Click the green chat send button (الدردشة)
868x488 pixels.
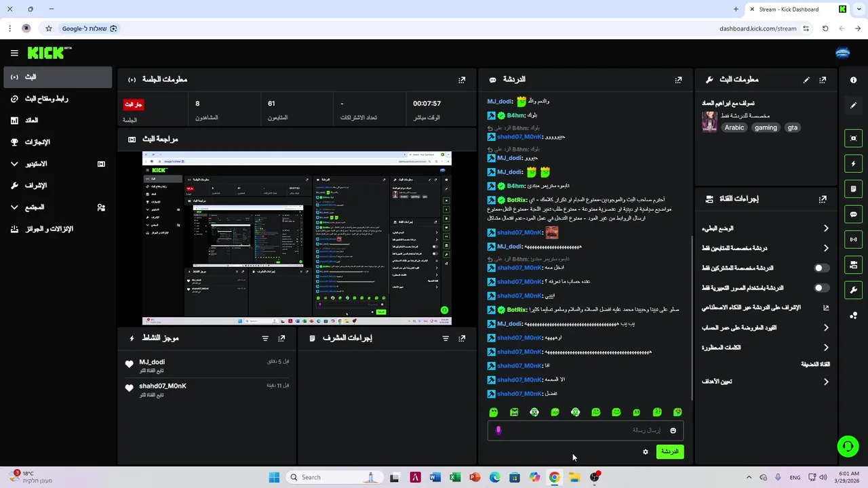coord(669,451)
